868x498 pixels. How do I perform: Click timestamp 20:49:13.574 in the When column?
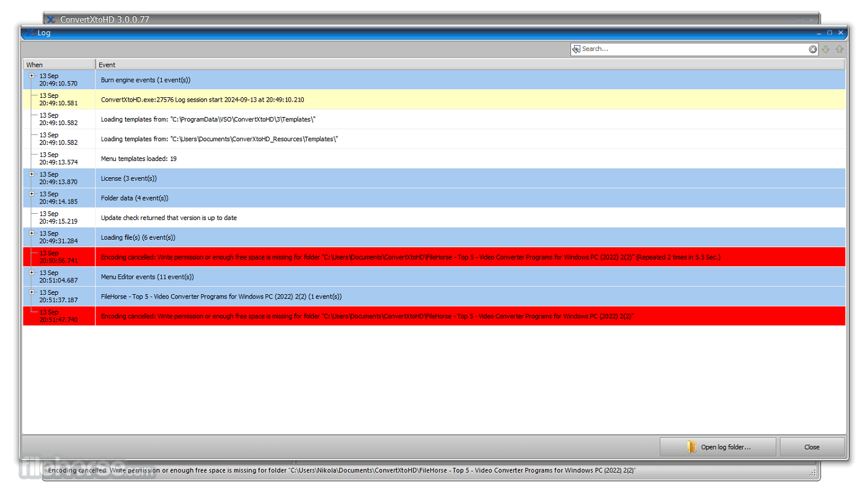pyautogui.click(x=58, y=162)
